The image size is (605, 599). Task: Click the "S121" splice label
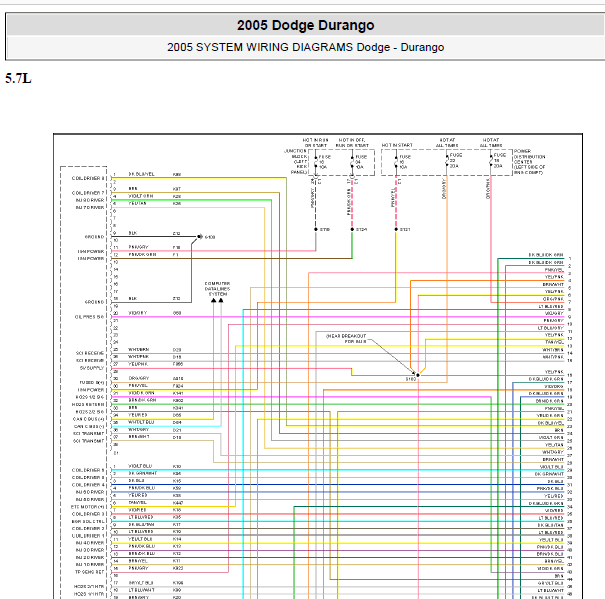(405, 229)
